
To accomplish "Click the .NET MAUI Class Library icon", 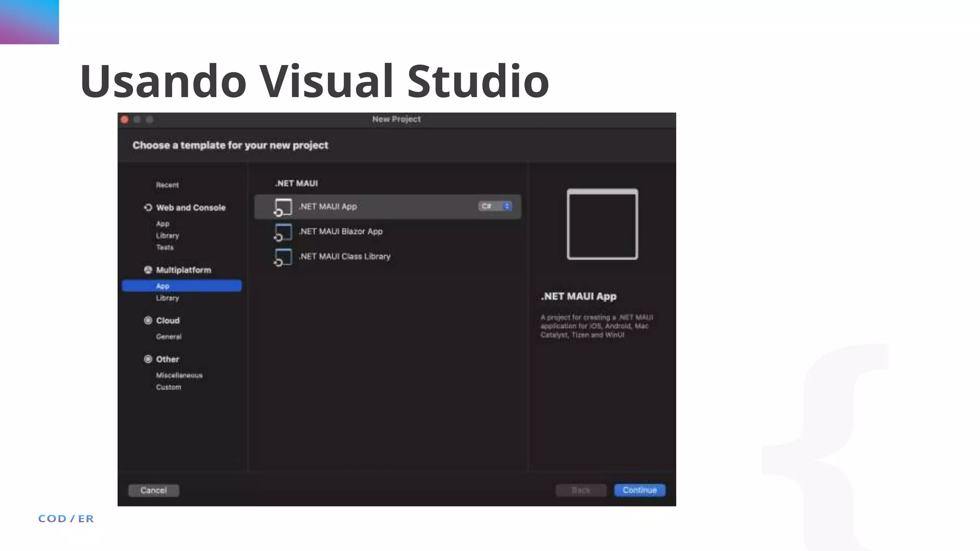I will [282, 257].
